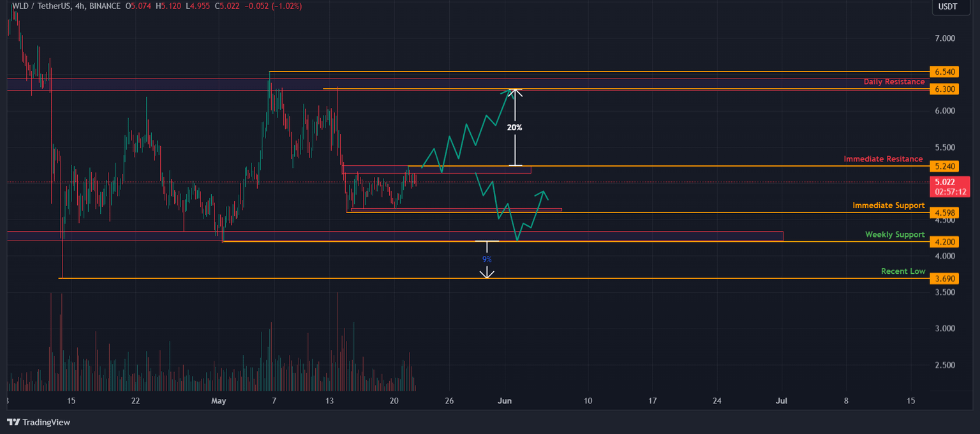This screenshot has width=980, height=434.
Task: Click the 20% measurement label on the chart
Action: tap(514, 128)
